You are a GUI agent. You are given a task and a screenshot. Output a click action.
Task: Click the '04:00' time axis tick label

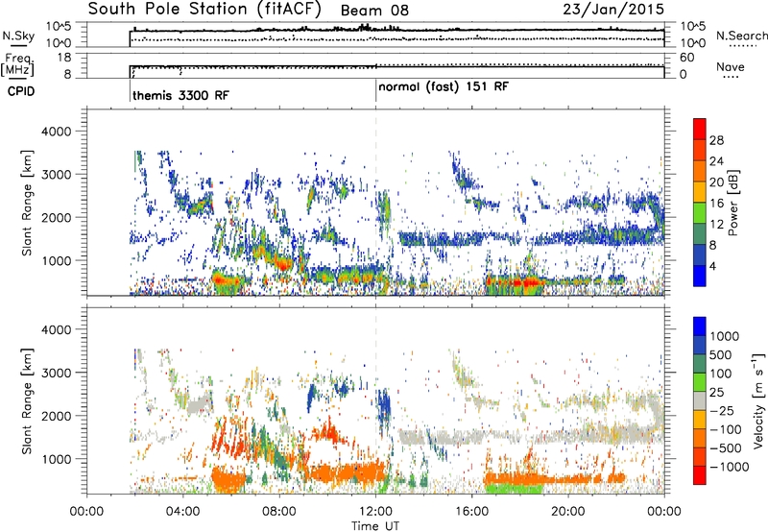[182, 512]
